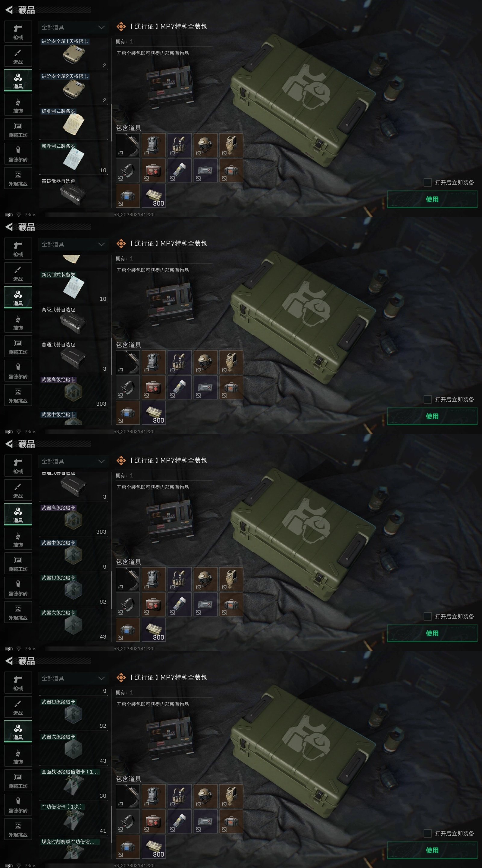Check 打开后立即装备 in the last screenshot

427,833
